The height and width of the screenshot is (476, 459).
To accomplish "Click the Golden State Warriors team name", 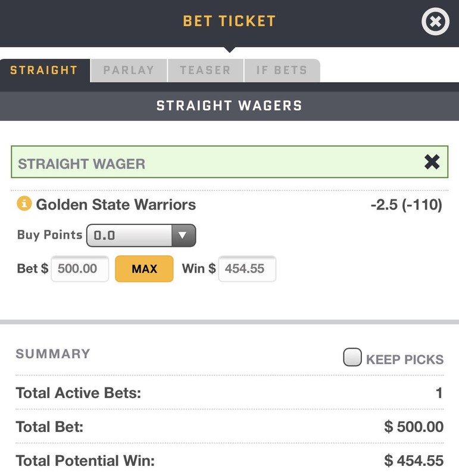I will pos(115,205).
